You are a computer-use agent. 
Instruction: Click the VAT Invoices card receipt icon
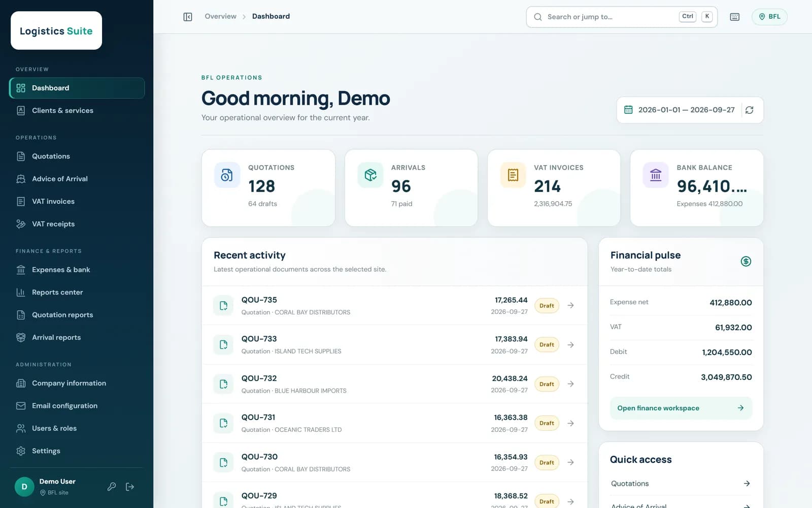513,175
